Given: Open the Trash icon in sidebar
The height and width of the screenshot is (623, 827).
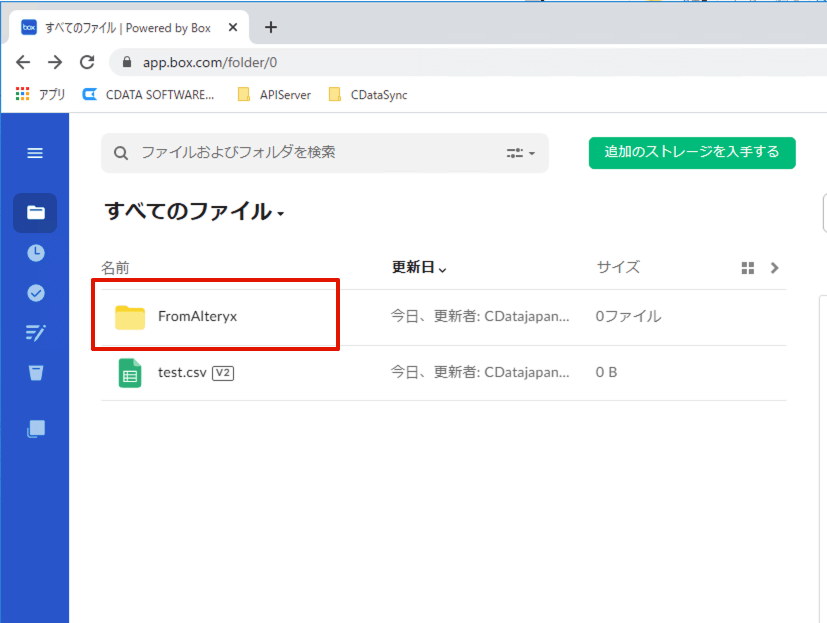Looking at the screenshot, I should pyautogui.click(x=35, y=373).
